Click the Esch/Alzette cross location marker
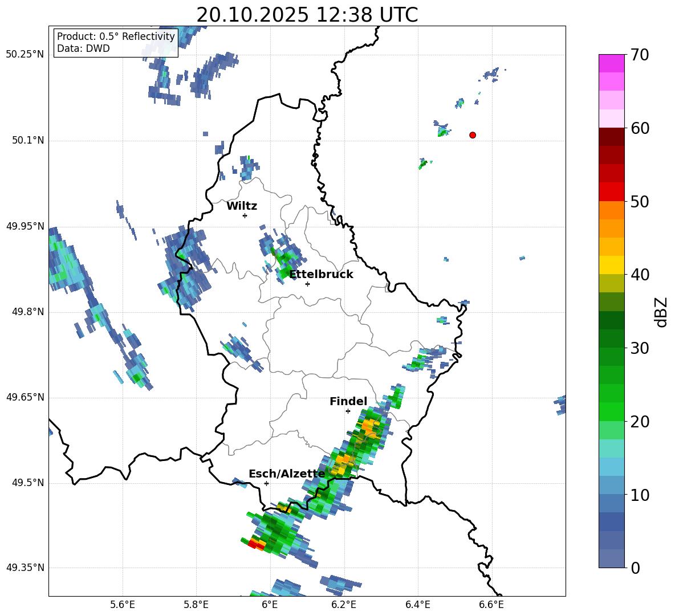The width and height of the screenshot is (675, 616). coord(266,483)
